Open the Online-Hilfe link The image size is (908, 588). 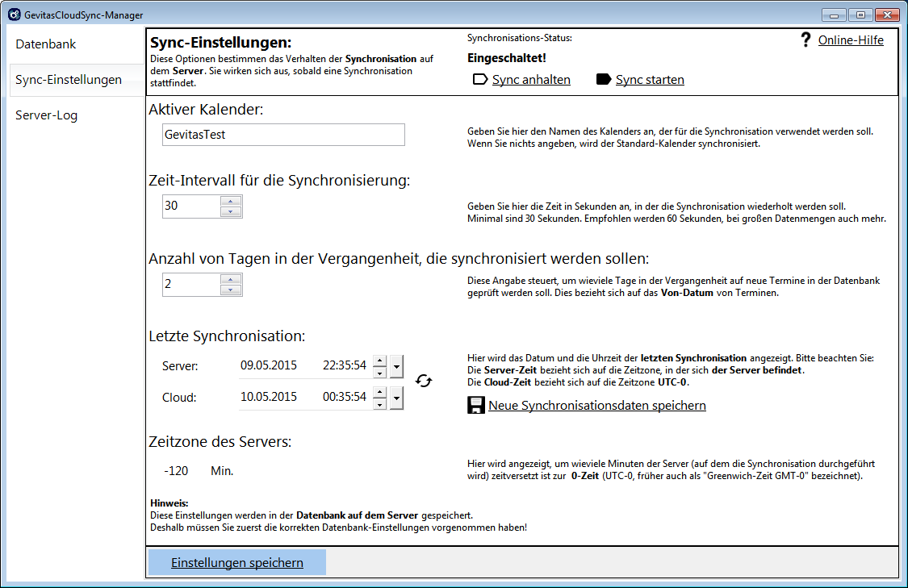click(851, 40)
